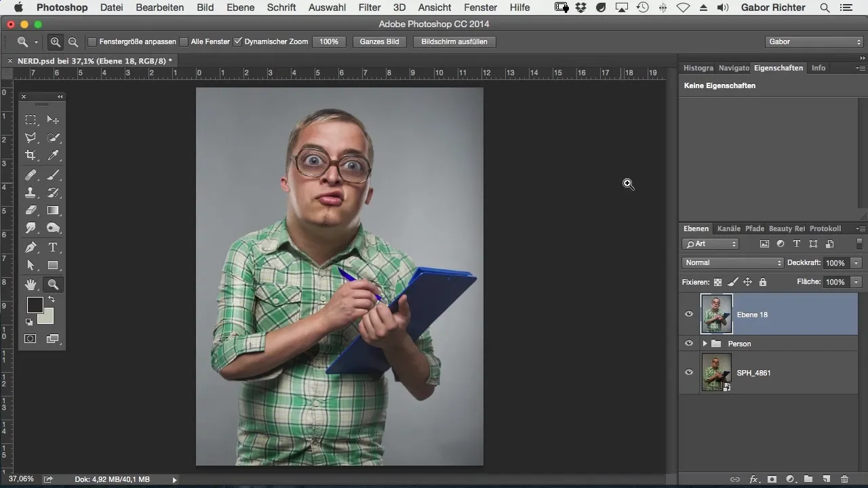868x488 pixels.
Task: Select the Rectangular Marquee tool
Action: click(x=31, y=120)
